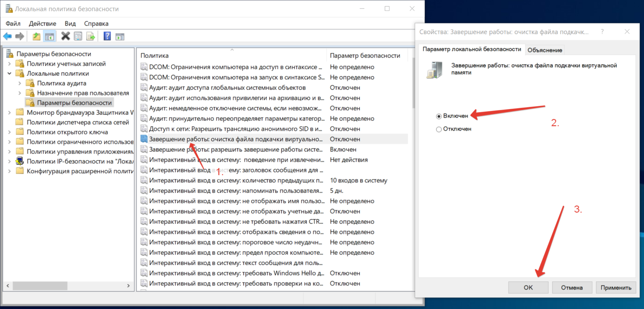Click icon of Интерактивный вход: требовать Windows Hello

point(144,273)
